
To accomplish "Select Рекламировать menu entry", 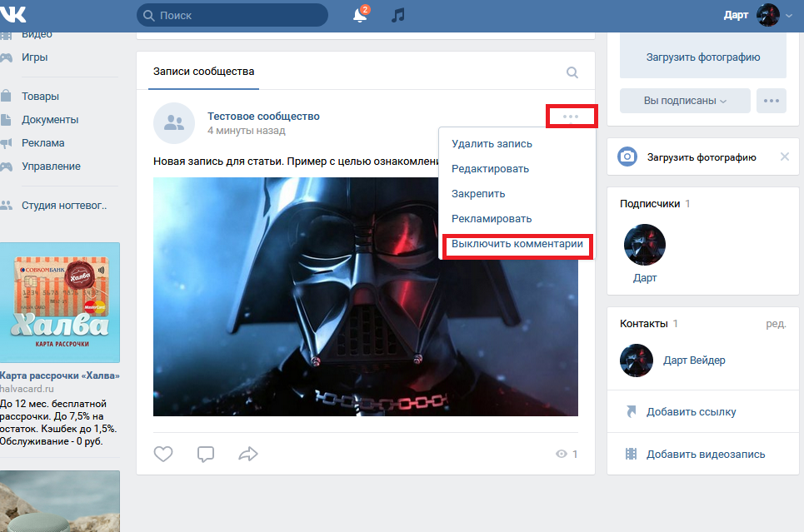I will [492, 219].
